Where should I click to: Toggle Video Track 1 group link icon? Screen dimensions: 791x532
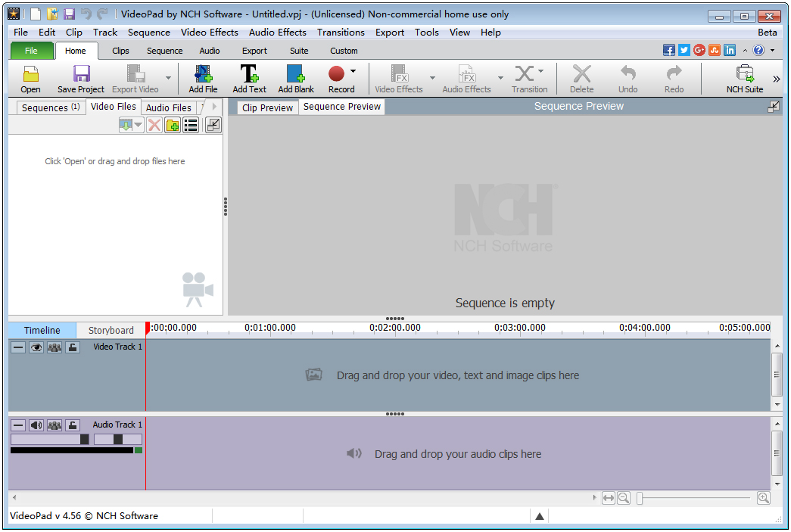(54, 347)
